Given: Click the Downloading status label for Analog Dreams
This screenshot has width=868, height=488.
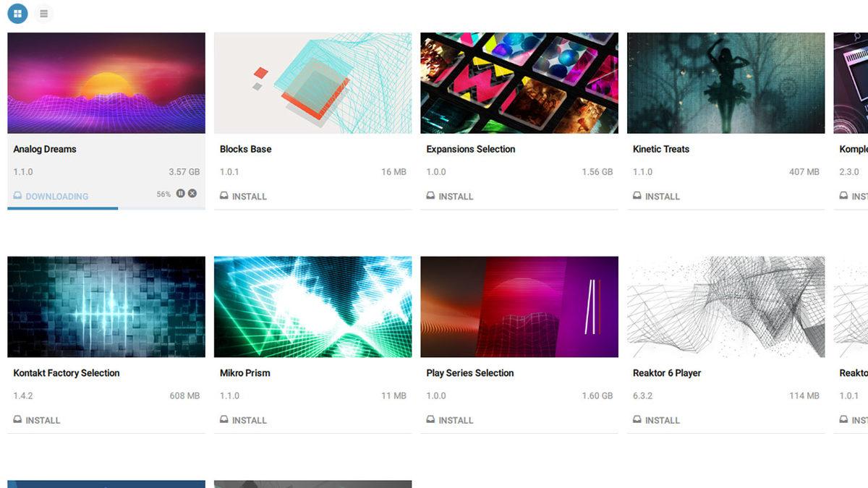Looking at the screenshot, I should pyautogui.click(x=57, y=196).
